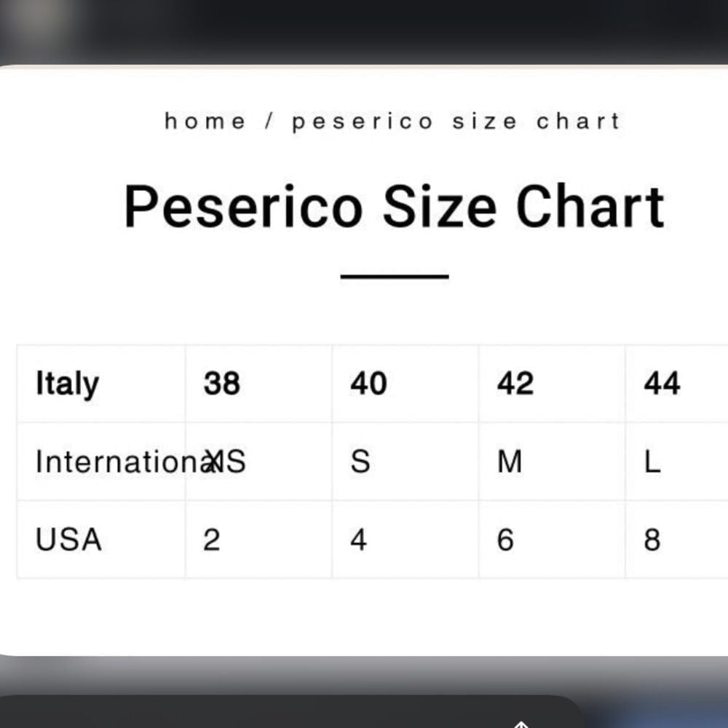The height and width of the screenshot is (728, 728).
Task: Click the XS international size cell
Action: pos(258,462)
